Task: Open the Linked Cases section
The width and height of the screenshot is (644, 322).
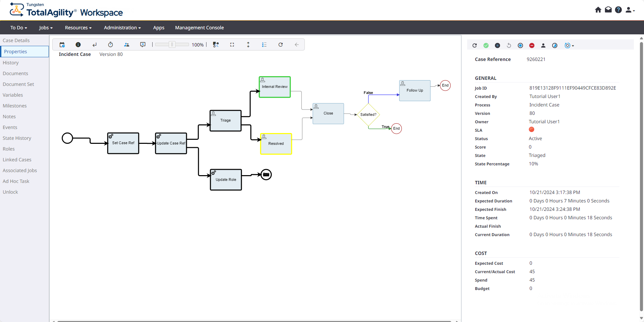Action: (x=17, y=160)
